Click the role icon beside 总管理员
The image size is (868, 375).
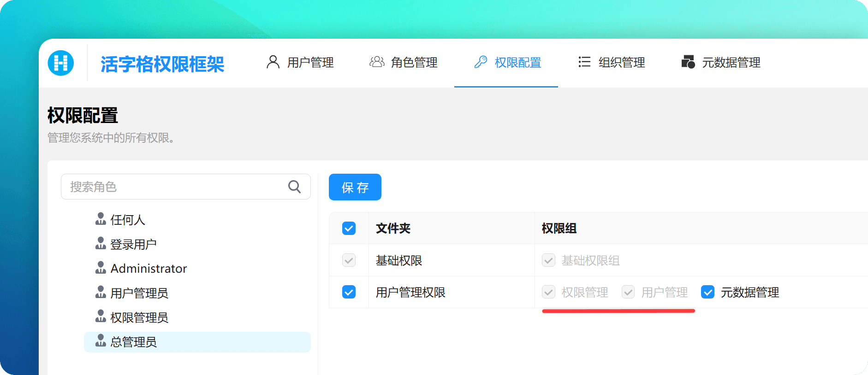pos(101,341)
